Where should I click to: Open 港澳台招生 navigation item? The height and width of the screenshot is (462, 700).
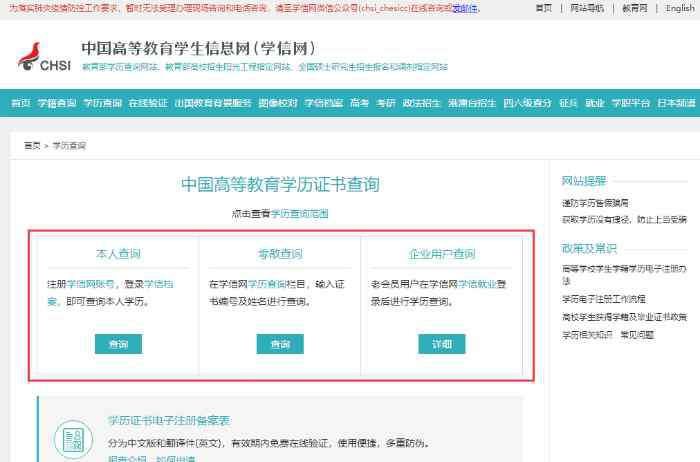tap(472, 103)
